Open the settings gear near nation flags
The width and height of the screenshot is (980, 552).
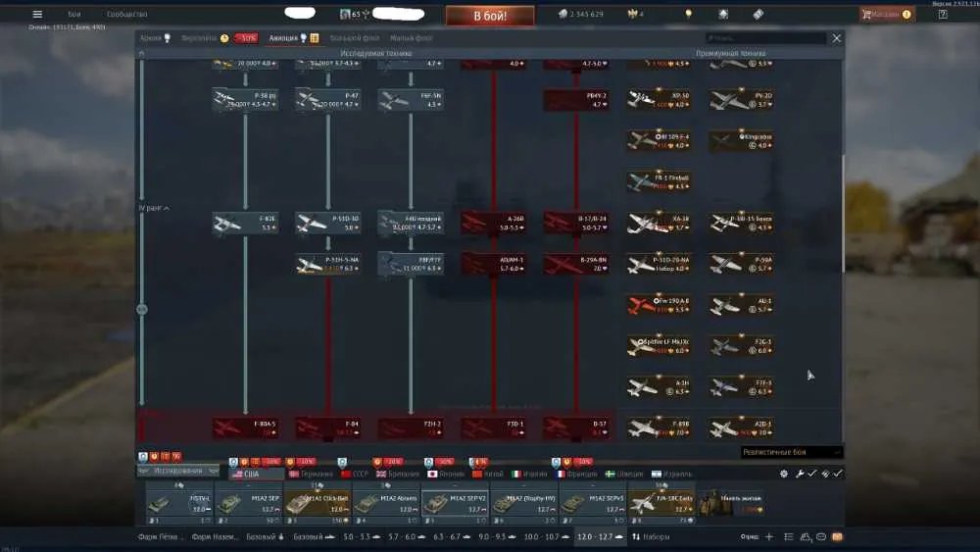tap(784, 474)
